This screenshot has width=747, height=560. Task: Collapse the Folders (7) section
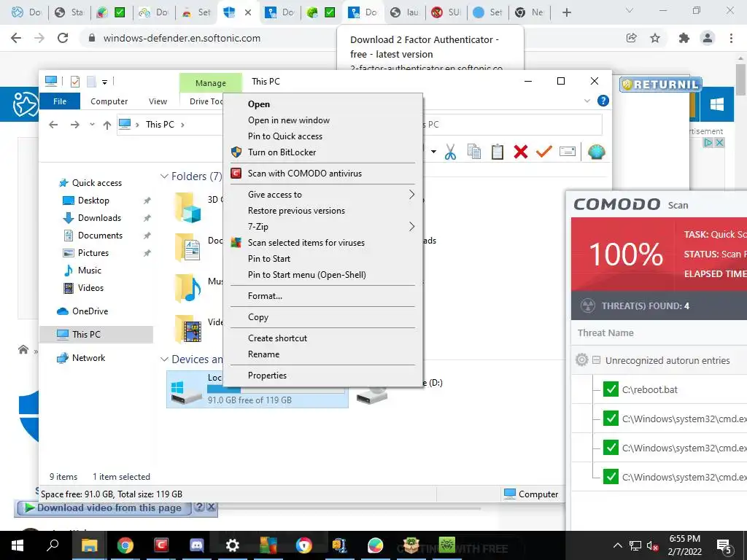164,176
